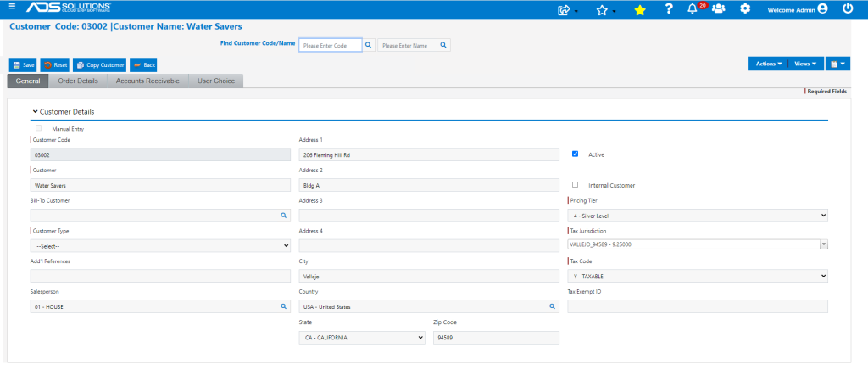868x370 pixels.
Task: Click the Customer Code field 03002
Action: [x=160, y=155]
